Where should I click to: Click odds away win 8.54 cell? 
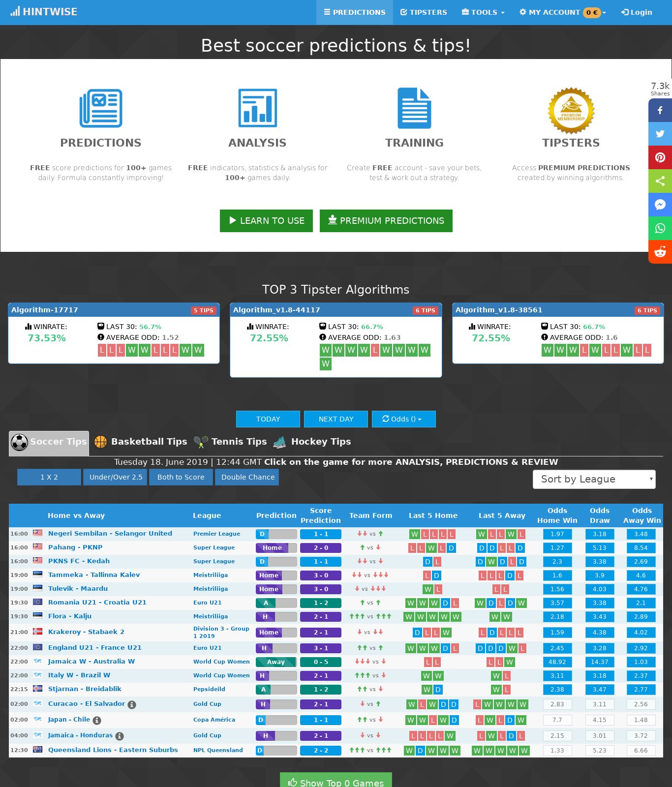[x=641, y=548]
